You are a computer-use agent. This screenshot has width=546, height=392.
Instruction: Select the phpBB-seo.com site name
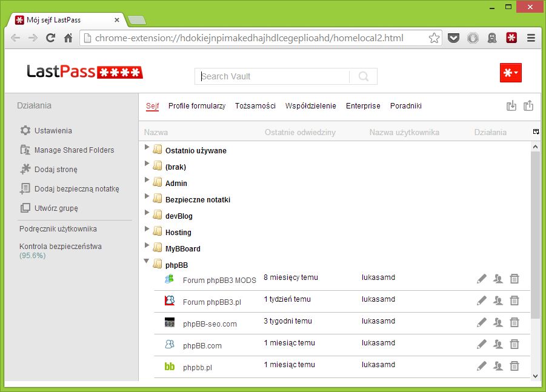tap(210, 324)
